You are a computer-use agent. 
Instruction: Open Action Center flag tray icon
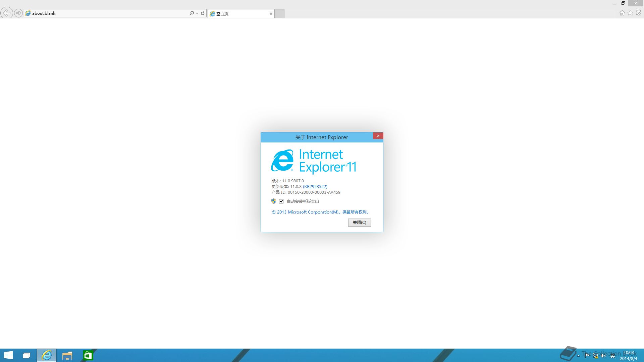(587, 356)
